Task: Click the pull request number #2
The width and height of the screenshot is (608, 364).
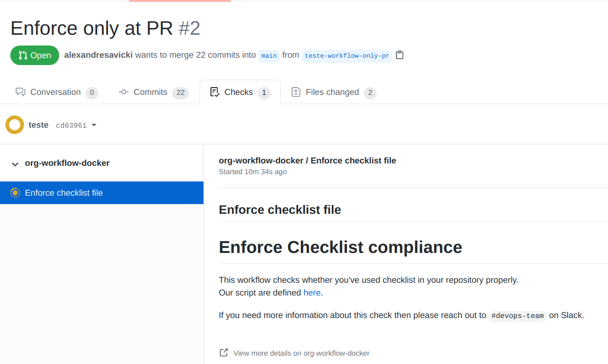Action: point(190,28)
